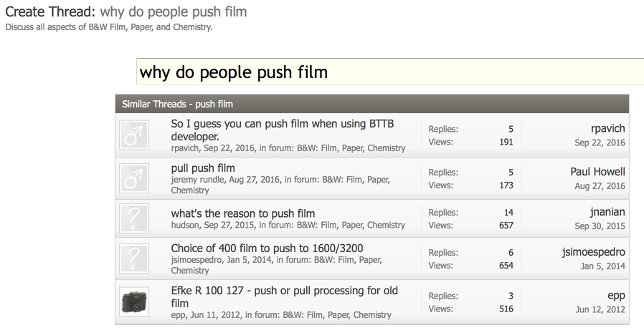Click jeremy rundle's male-symbol avatar icon
The image size is (644, 333).
pos(134,178)
